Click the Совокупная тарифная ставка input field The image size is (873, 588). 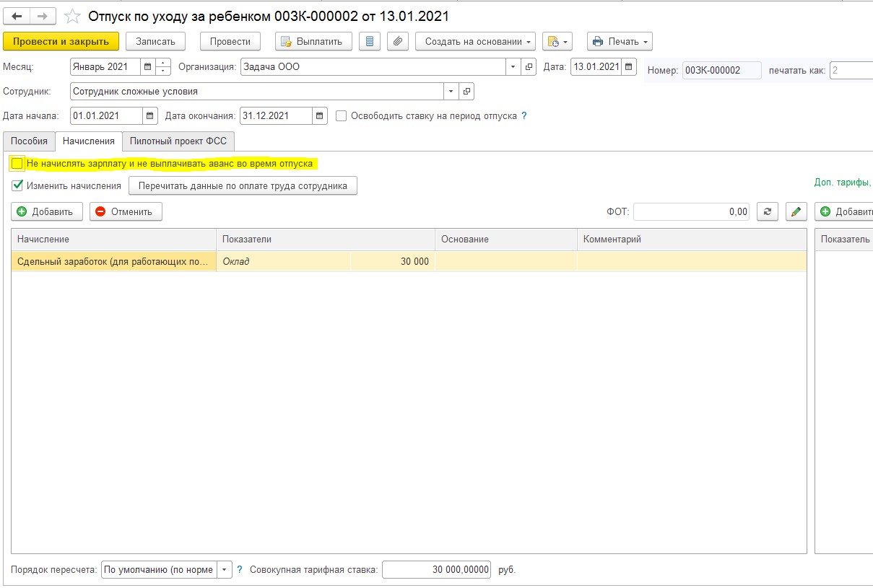436,569
